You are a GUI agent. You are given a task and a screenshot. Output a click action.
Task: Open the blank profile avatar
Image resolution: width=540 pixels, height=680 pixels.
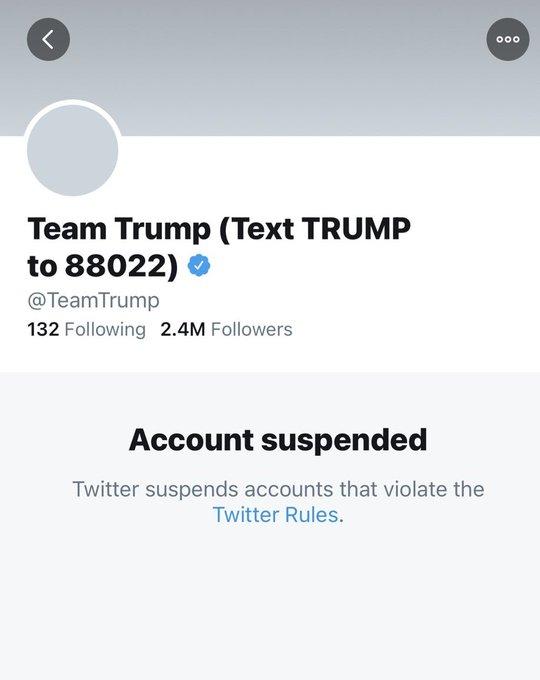[x=72, y=150]
